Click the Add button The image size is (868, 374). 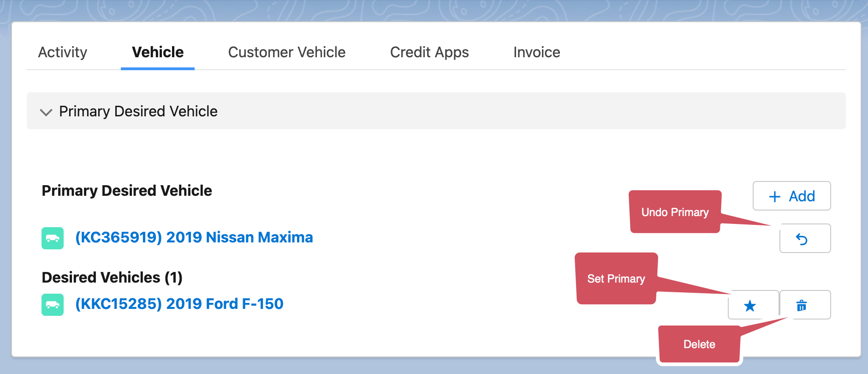(x=792, y=196)
